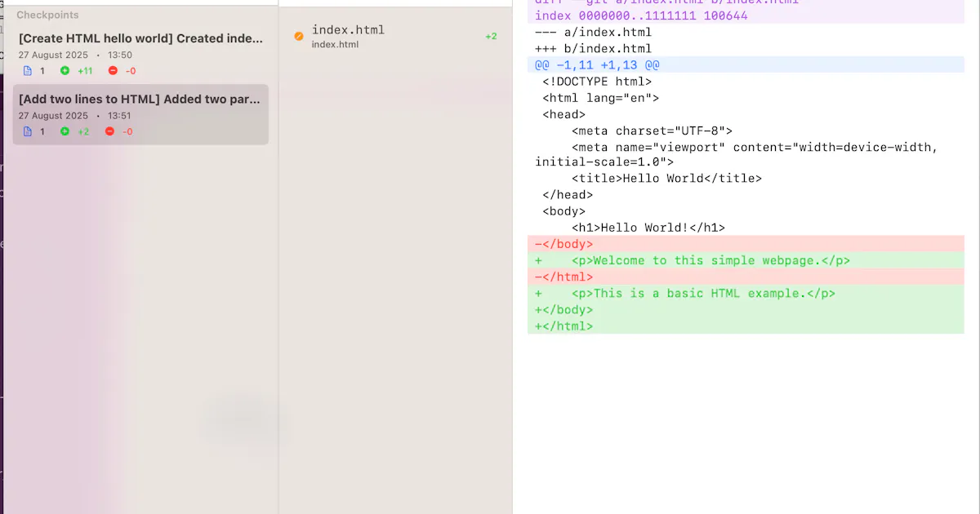Click the Checkpoints section header
Viewport: 980px width, 514px height.
point(47,15)
